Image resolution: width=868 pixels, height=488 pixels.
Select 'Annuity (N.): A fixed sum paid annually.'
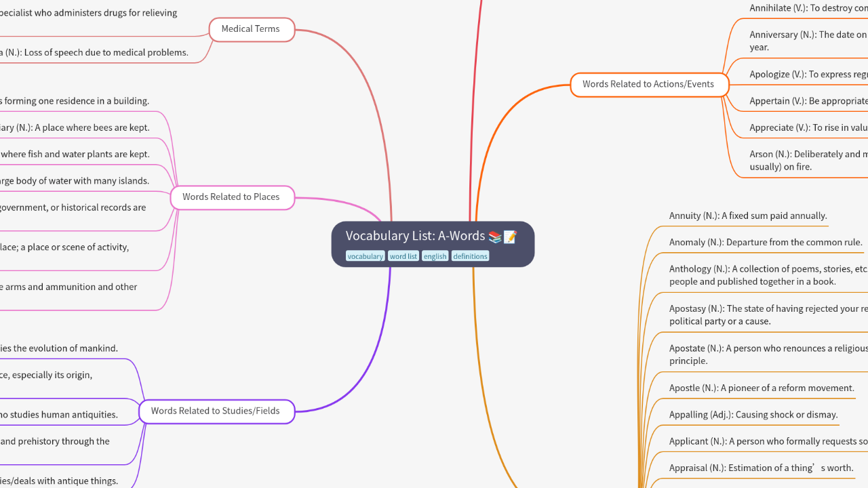tap(748, 216)
